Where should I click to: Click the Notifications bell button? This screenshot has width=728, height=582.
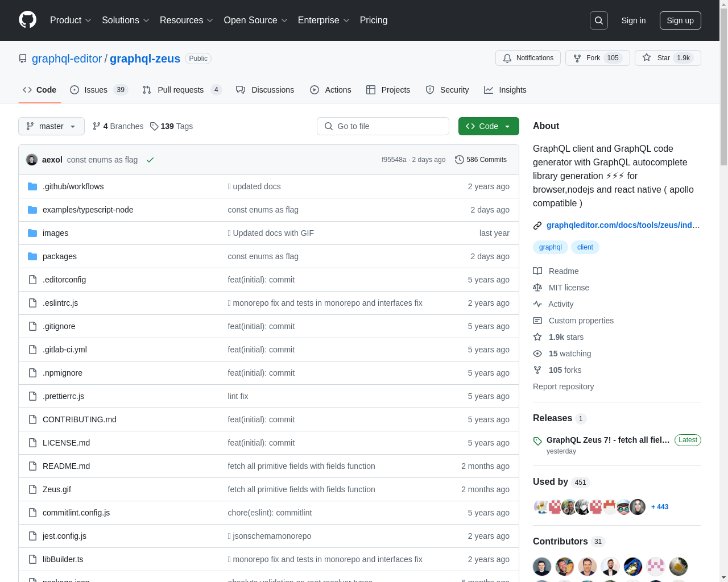pos(528,58)
